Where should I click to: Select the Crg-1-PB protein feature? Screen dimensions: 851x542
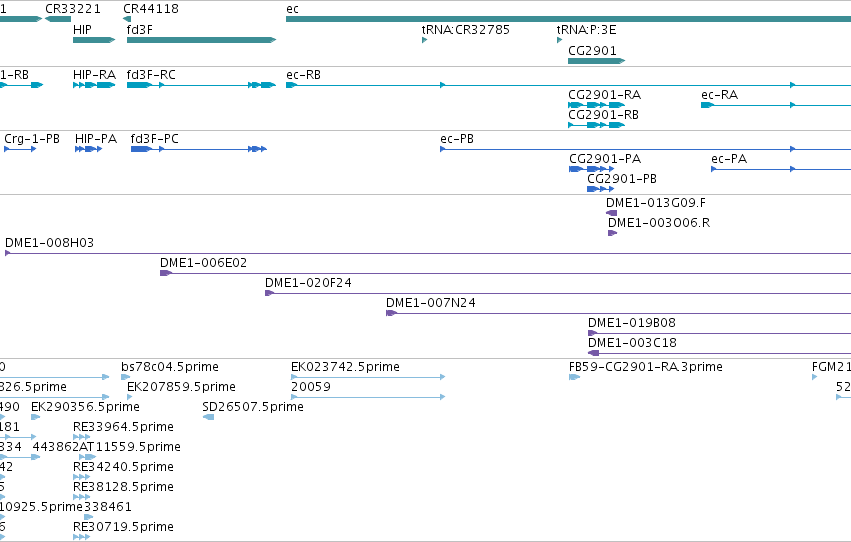click(x=20, y=149)
